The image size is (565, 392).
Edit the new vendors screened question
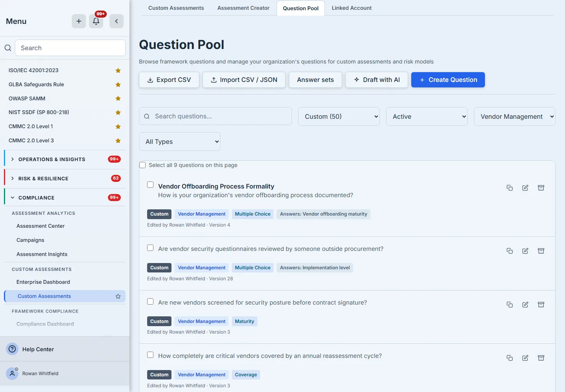(525, 305)
